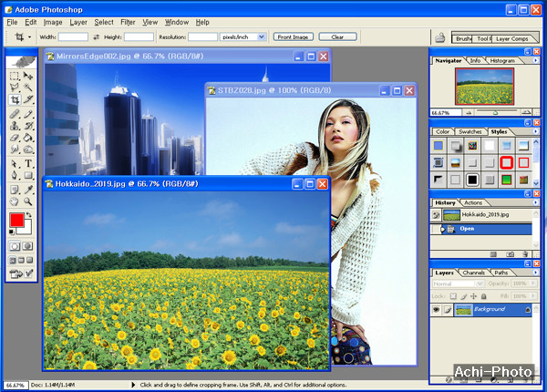
Task: Pick the Rectangular Marquee tool
Action: [x=15, y=76]
